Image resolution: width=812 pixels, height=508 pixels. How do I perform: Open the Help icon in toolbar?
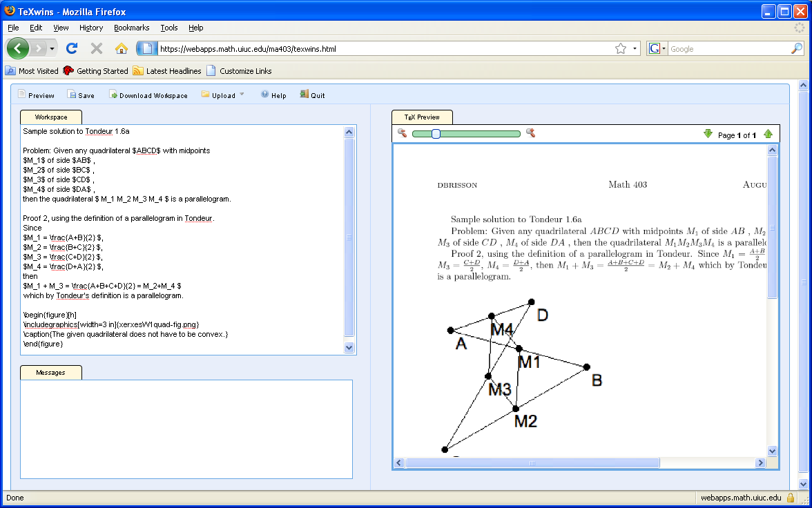pos(264,95)
